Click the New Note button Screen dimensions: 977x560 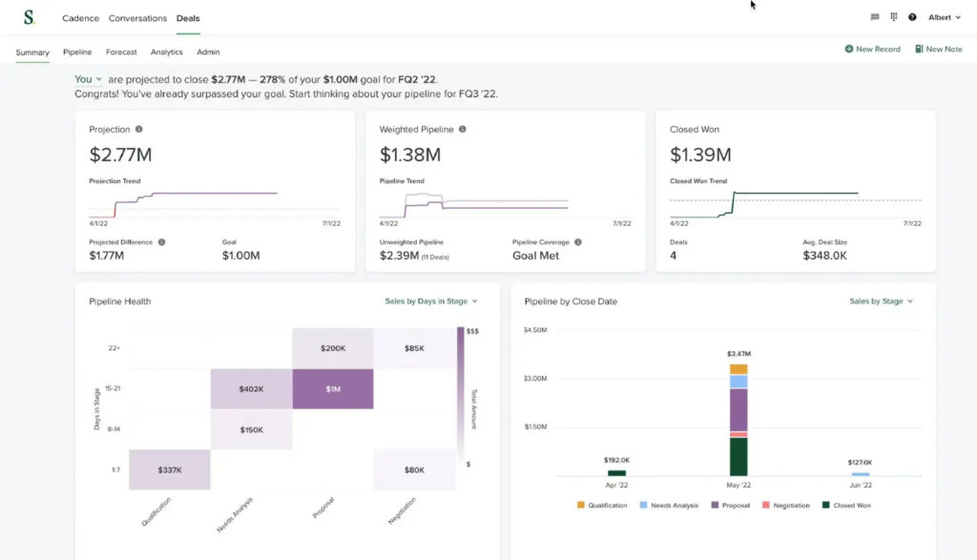(939, 49)
